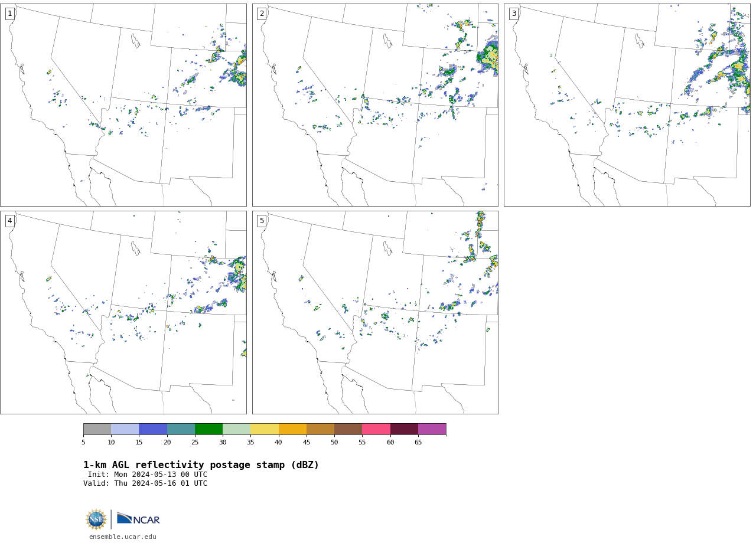Viewport: 756px width, 543px height.
Task: Select the pink 55-60 dBZ swatch
Action: (376, 429)
